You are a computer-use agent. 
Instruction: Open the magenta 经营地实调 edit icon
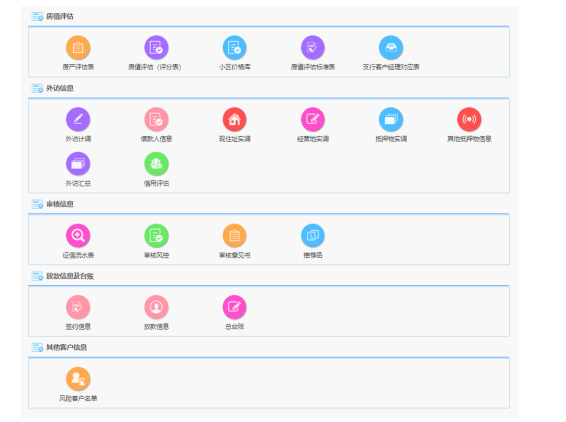click(313, 119)
